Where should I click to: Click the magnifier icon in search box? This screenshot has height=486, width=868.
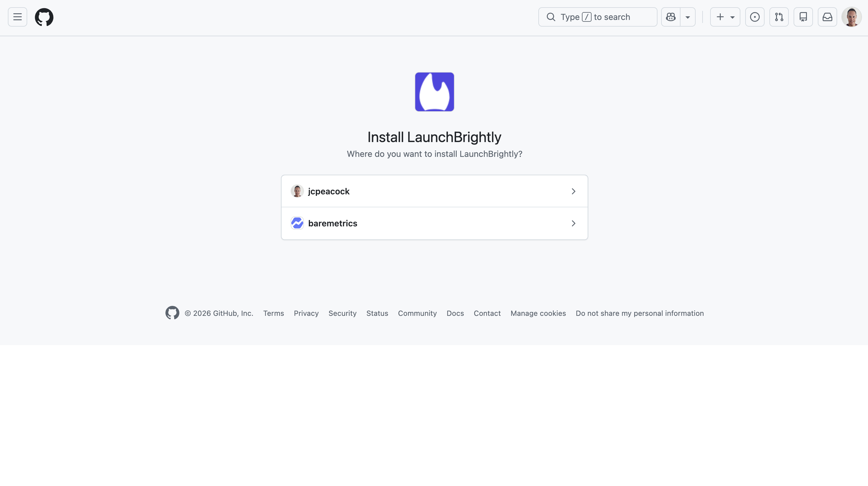551,17
